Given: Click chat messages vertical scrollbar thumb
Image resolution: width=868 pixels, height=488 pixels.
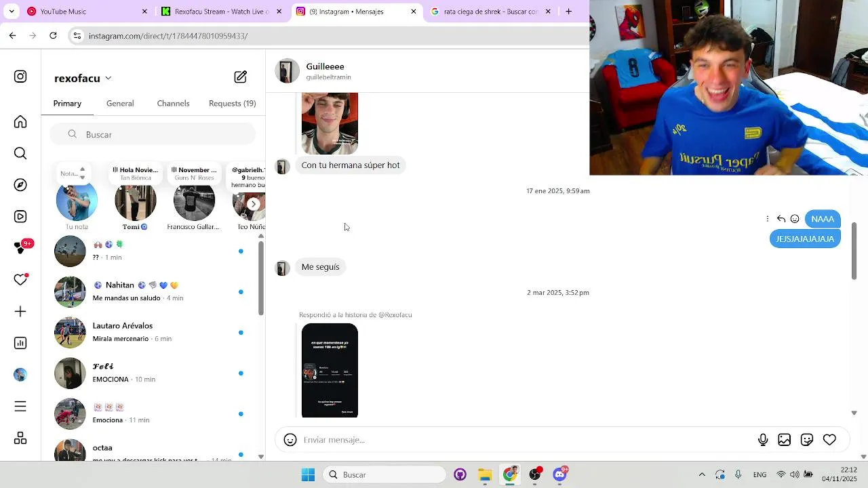Looking at the screenshot, I should click(x=854, y=250).
